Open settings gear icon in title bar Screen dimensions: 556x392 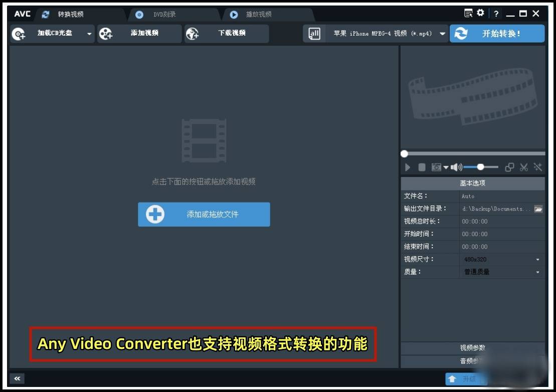pyautogui.click(x=480, y=13)
